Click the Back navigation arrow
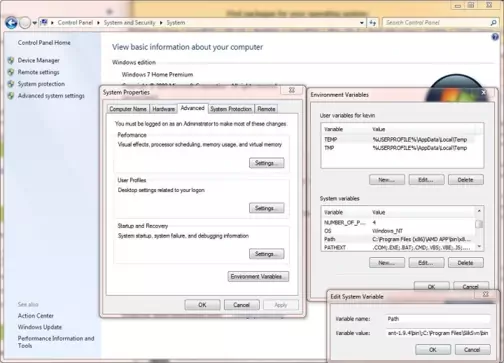Viewport: 504px width, 363px height. point(11,23)
